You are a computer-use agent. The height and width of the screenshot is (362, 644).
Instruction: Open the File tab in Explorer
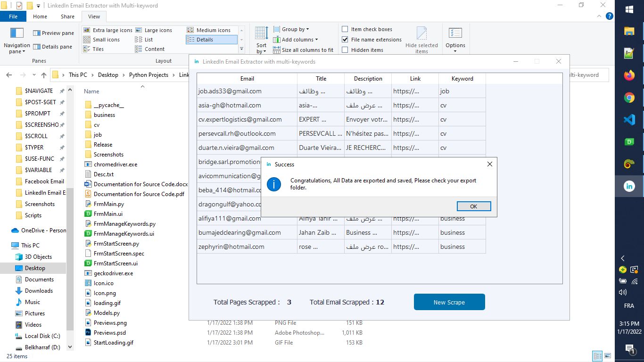coord(13,16)
